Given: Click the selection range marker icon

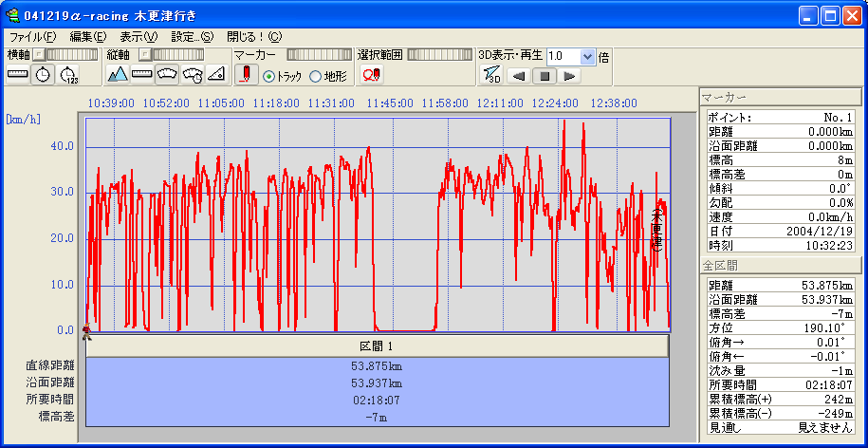Looking at the screenshot, I should tap(371, 74).
